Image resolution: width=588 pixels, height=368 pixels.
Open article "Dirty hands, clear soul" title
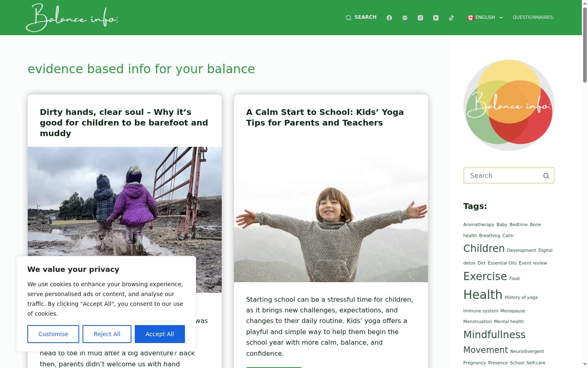[124, 123]
